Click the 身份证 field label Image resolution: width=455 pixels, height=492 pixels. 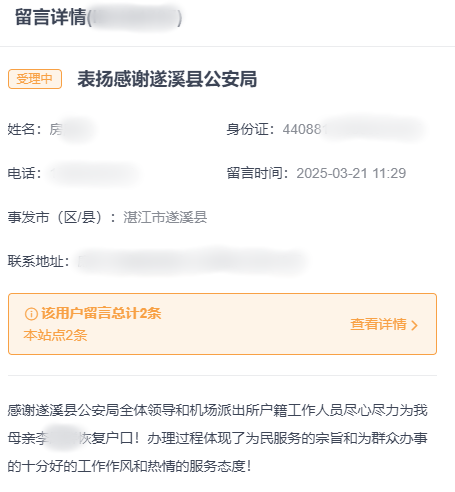tap(250, 129)
